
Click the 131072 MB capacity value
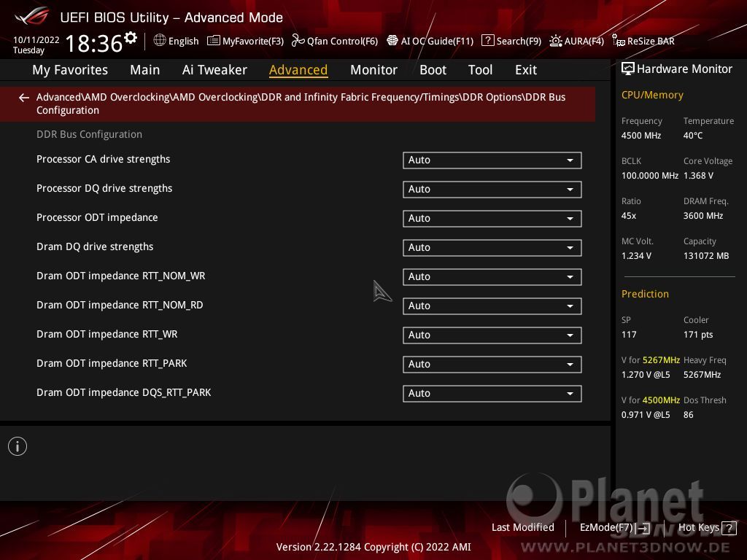click(706, 256)
